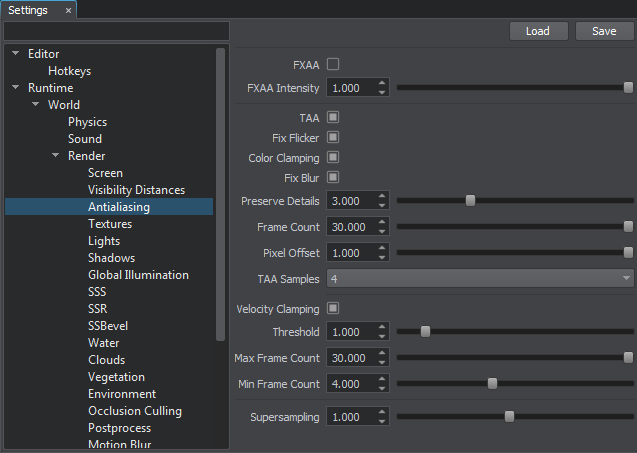The height and width of the screenshot is (453, 637).
Task: Increase Supersampling with the up arrow
Action: pos(382,412)
